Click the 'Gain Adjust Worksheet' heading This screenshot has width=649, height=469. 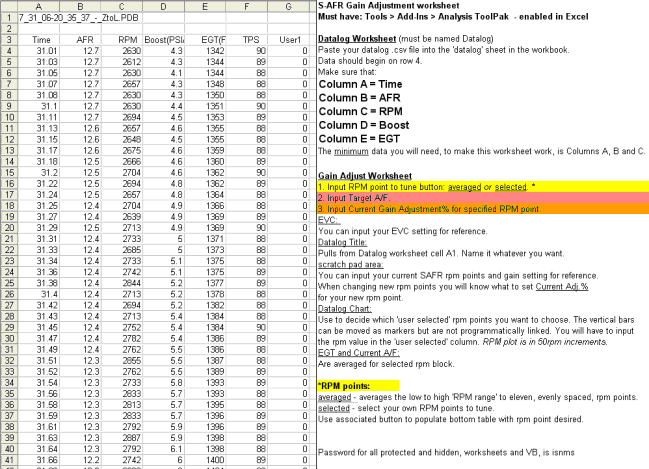[x=365, y=176]
